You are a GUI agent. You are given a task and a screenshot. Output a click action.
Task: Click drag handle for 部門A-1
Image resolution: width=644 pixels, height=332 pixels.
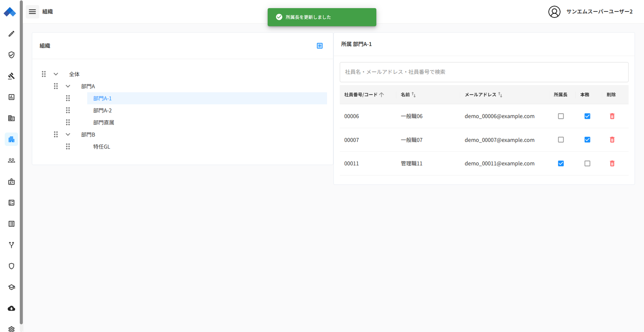[x=68, y=98]
